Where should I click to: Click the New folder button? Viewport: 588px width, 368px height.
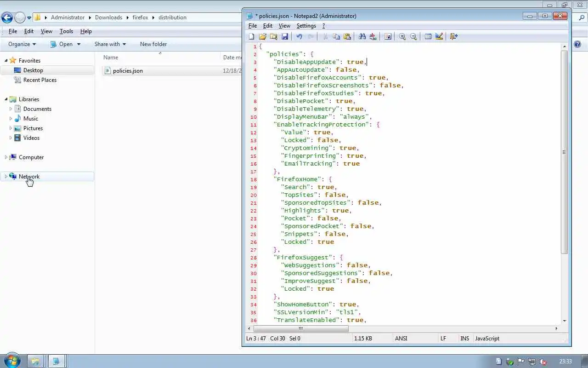tap(153, 44)
